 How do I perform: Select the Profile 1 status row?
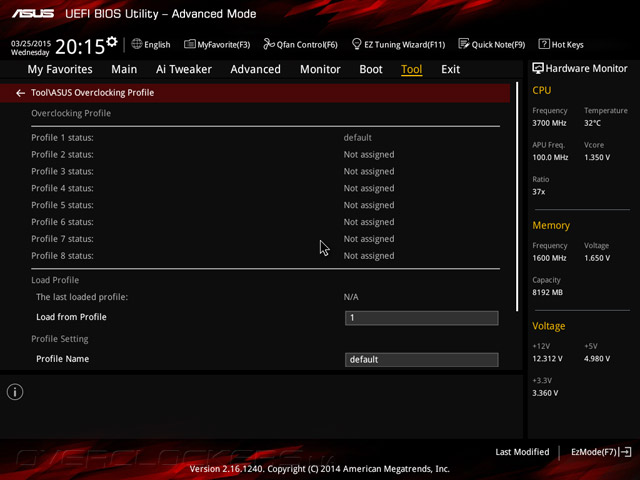pyautogui.click(x=265, y=138)
